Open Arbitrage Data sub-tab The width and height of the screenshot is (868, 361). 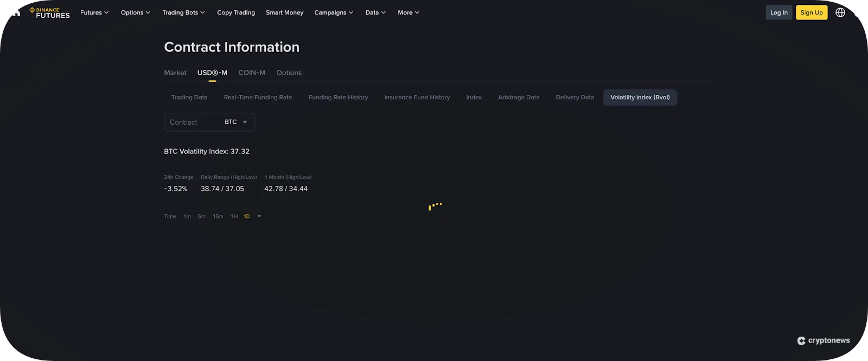point(519,98)
